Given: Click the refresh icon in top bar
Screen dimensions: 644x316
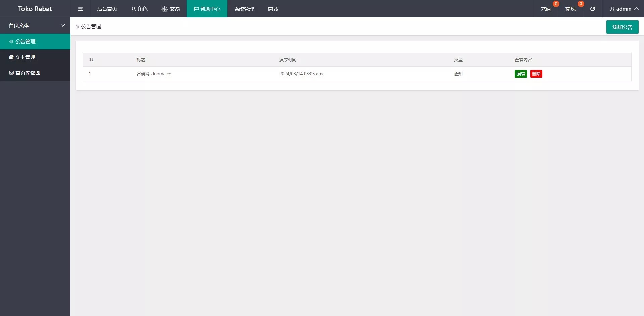Looking at the screenshot, I should click(592, 9).
